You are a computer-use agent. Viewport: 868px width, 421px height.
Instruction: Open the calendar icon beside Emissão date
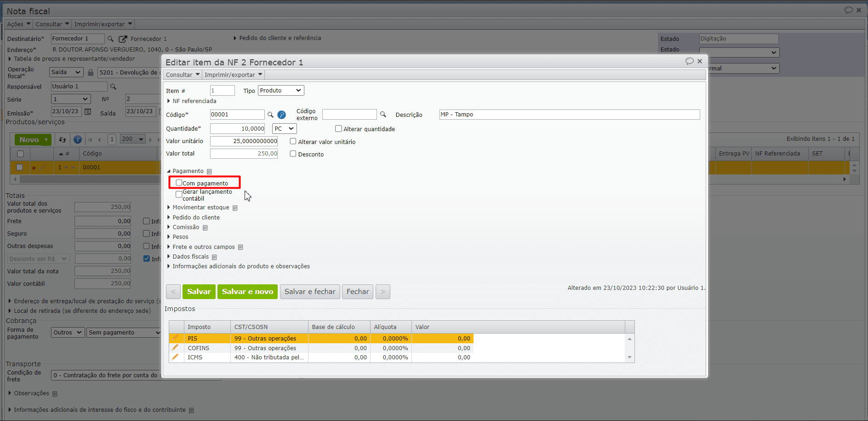[88, 112]
